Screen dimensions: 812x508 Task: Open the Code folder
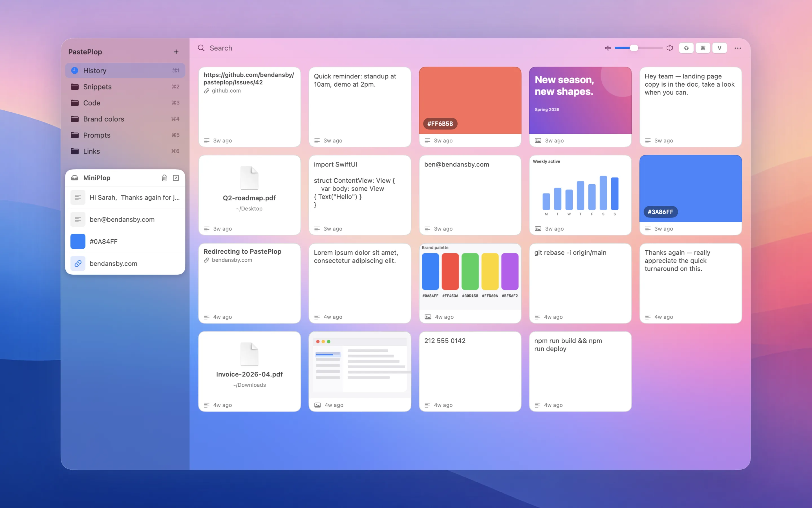point(125,103)
